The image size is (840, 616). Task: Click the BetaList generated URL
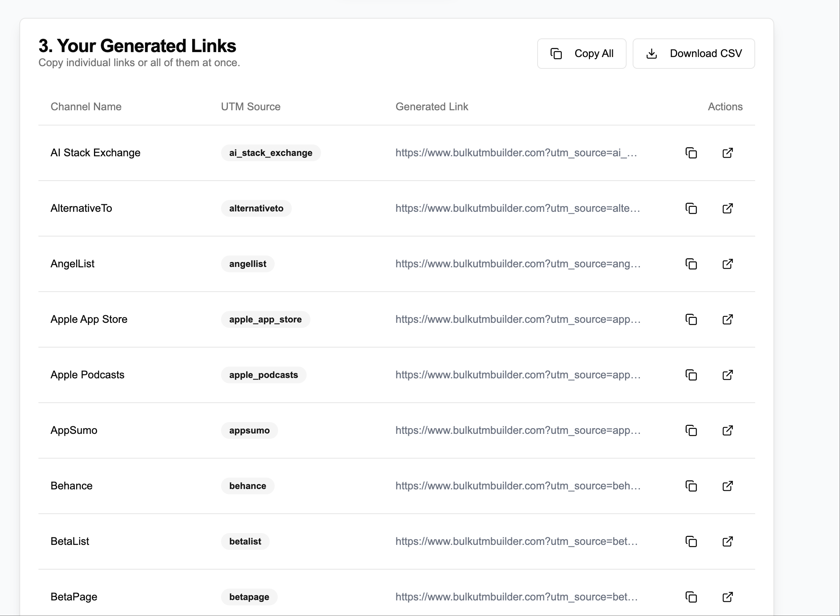click(517, 541)
